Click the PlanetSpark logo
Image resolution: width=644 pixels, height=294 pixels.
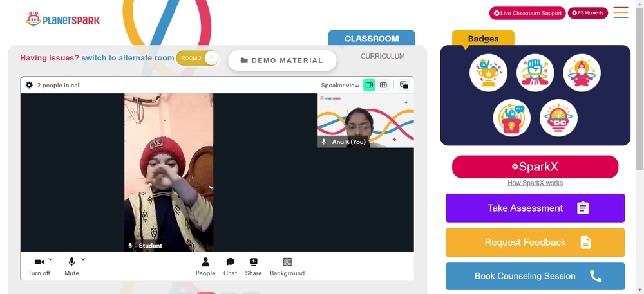(x=63, y=19)
